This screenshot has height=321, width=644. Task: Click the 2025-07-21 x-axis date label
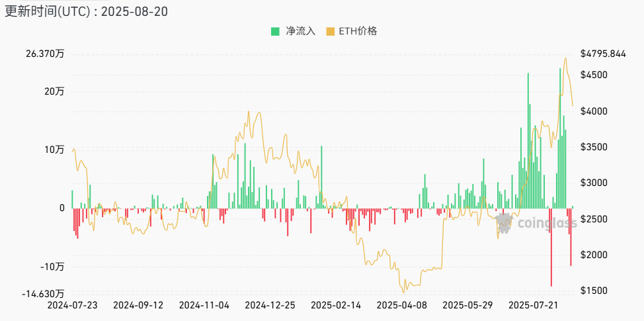pos(532,306)
